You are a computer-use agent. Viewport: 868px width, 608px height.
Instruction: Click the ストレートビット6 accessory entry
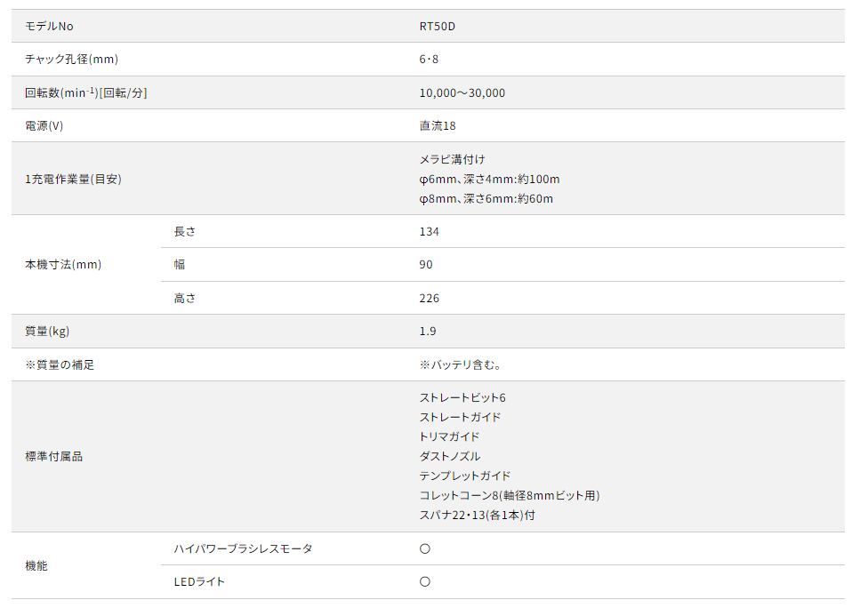coord(462,397)
